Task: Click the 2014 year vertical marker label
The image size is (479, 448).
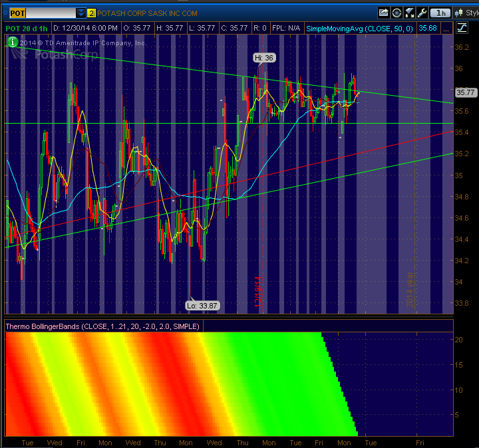Action: click(410, 290)
